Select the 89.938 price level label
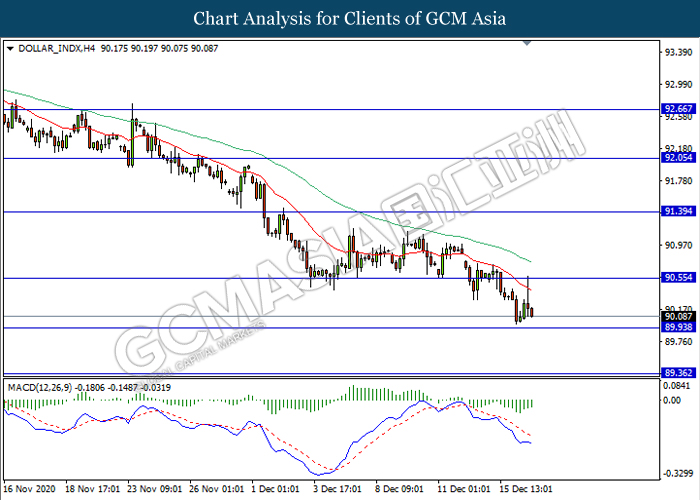This screenshot has width=700, height=500. pos(679,327)
